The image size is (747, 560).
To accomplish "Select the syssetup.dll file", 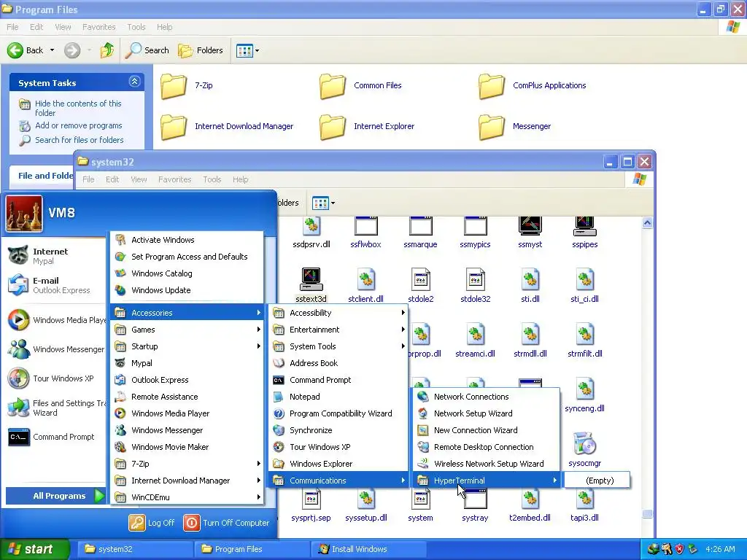I will click(366, 498).
